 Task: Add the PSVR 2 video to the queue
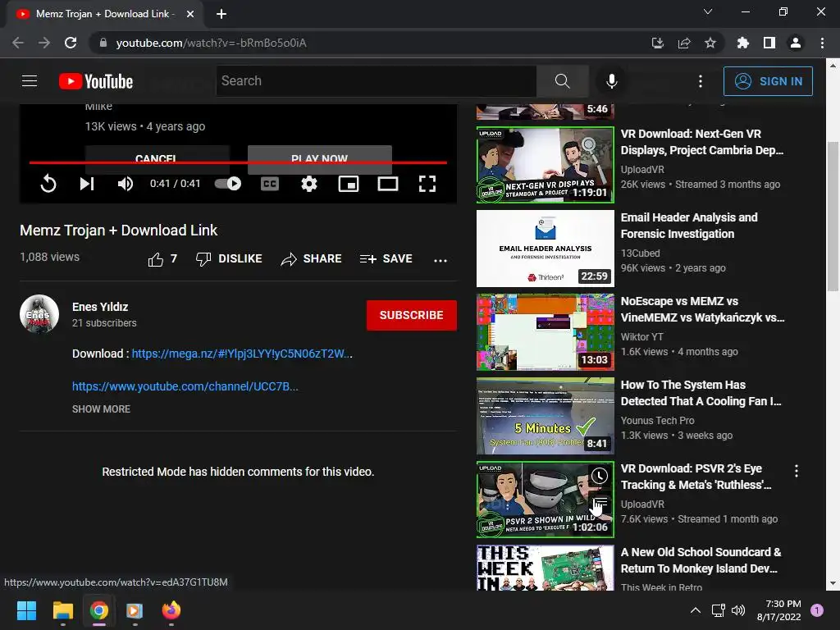click(x=600, y=504)
